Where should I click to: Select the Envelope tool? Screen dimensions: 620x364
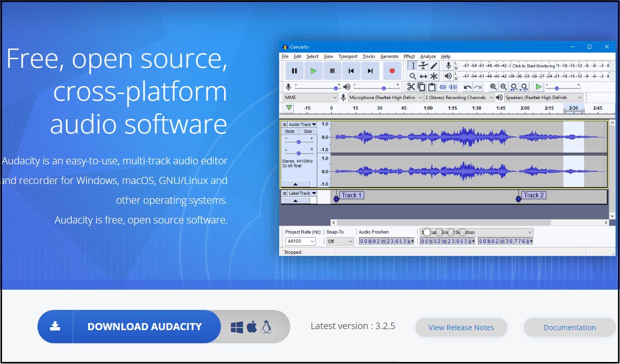pos(423,66)
